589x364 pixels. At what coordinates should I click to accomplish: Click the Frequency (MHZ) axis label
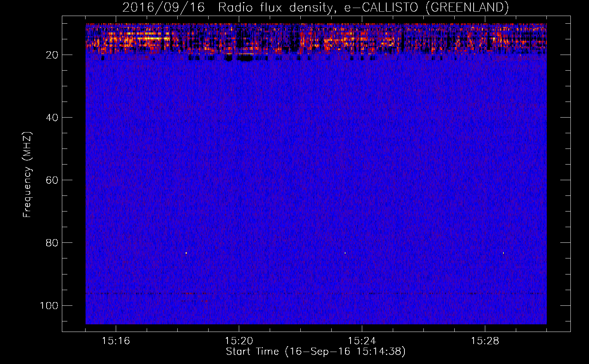click(x=27, y=175)
